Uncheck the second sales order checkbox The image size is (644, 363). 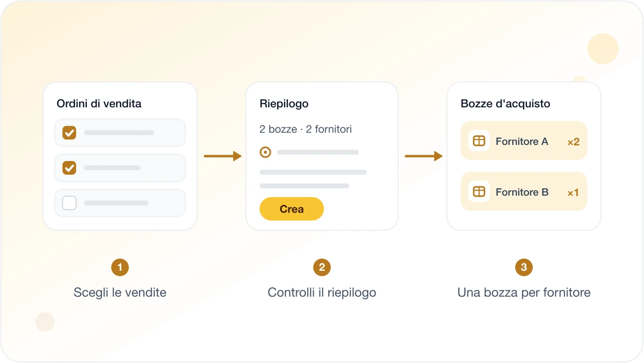[69, 168]
